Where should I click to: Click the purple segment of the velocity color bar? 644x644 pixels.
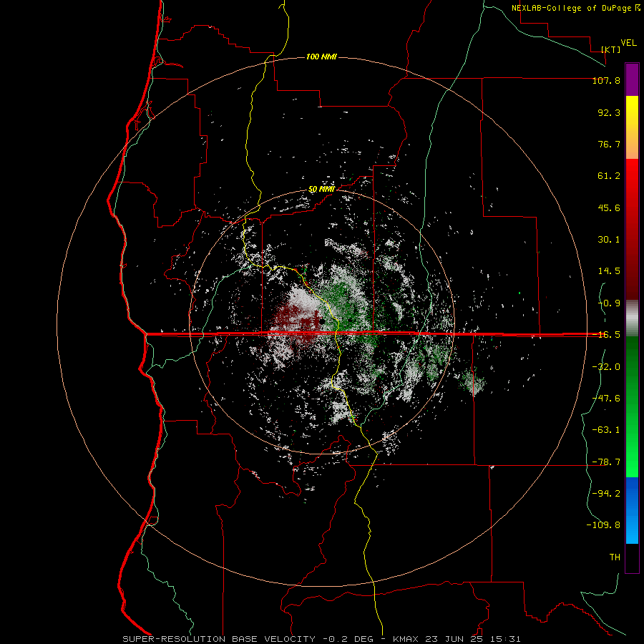(632, 79)
